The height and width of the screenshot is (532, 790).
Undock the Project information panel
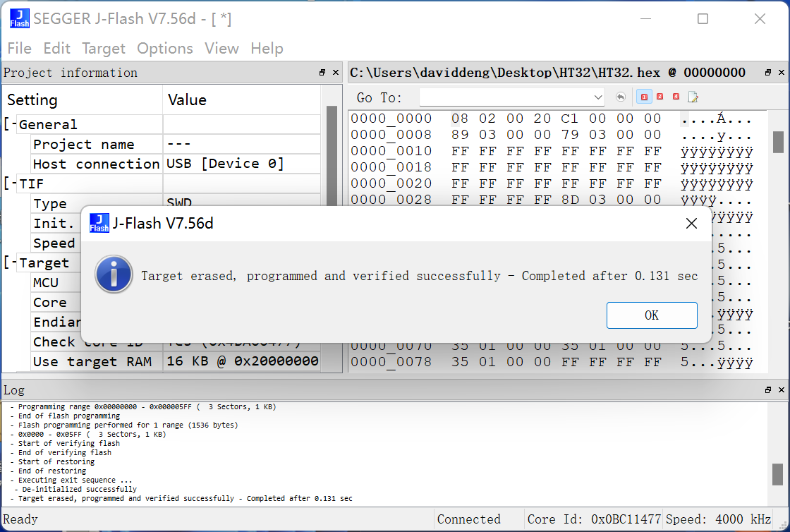[322, 73]
